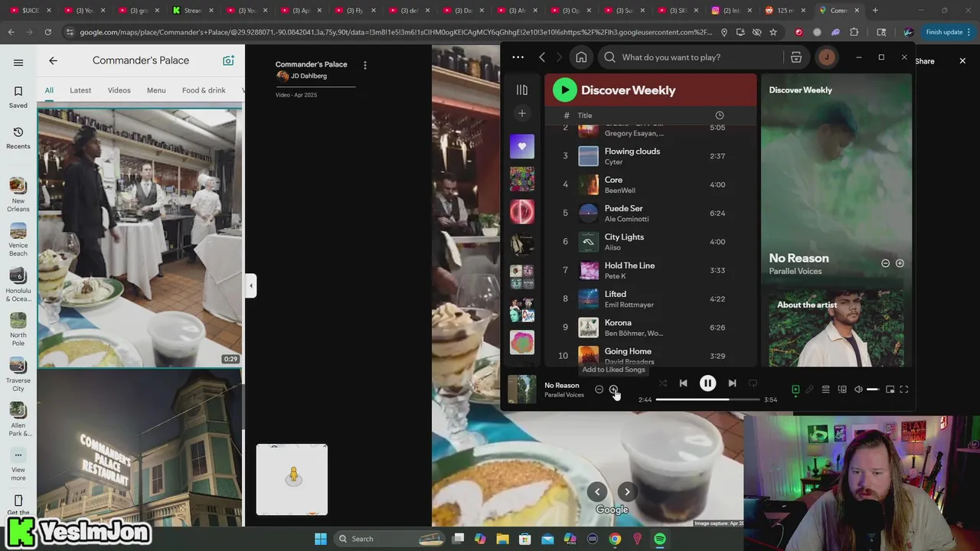This screenshot has width=980, height=551.
Task: Open JD Dahlberg contributor link
Action: (x=309, y=76)
